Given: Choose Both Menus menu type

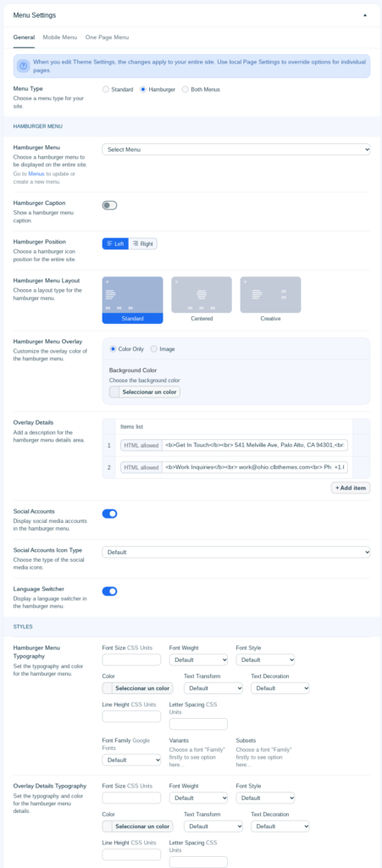Looking at the screenshot, I should pyautogui.click(x=185, y=89).
